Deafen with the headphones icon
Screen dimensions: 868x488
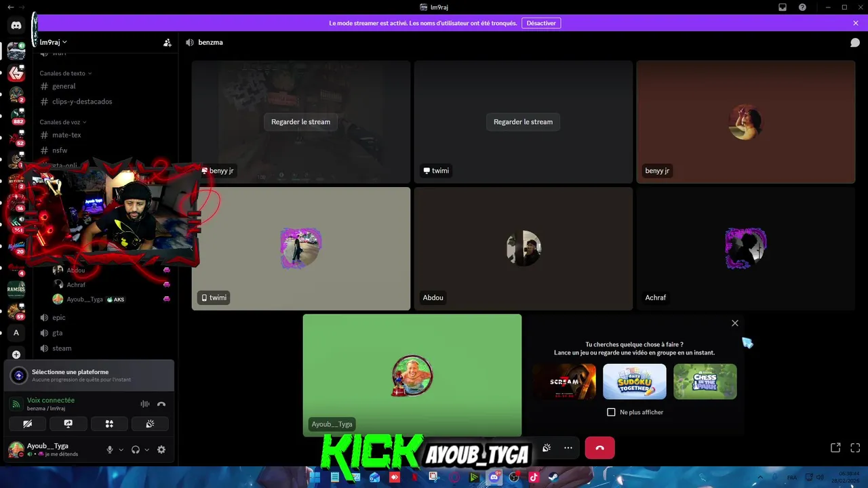[x=136, y=449]
